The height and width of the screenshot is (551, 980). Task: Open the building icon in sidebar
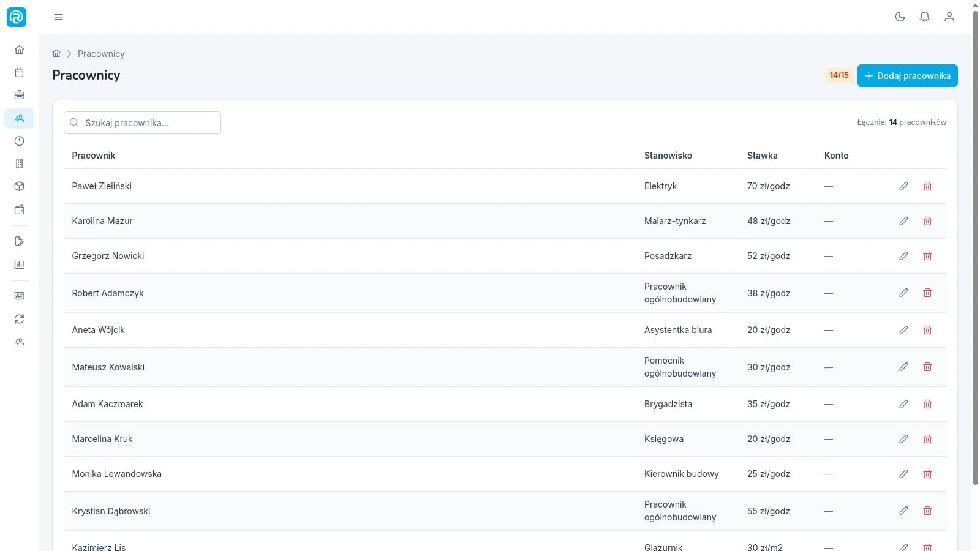(19, 163)
